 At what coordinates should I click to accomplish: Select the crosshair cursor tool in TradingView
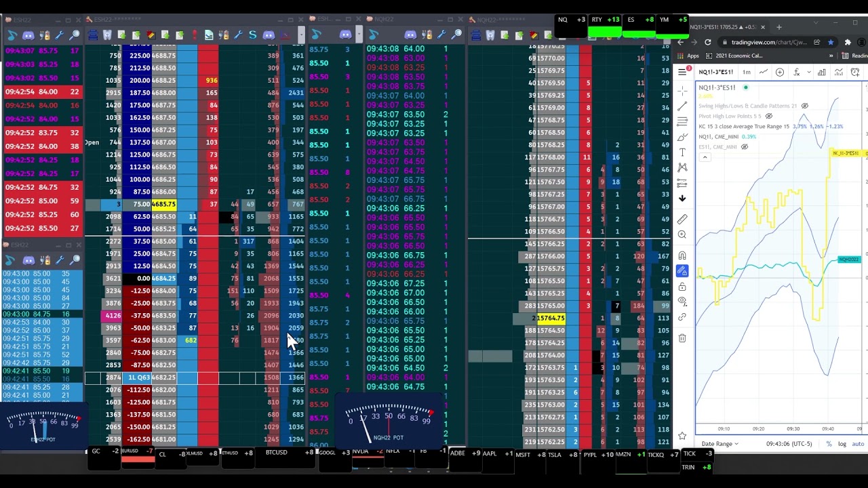682,90
